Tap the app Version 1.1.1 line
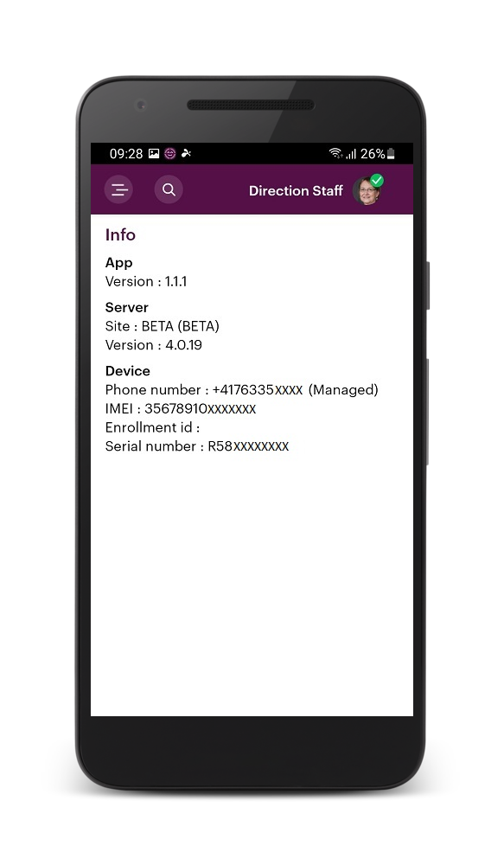The width and height of the screenshot is (504, 865). 146,281
